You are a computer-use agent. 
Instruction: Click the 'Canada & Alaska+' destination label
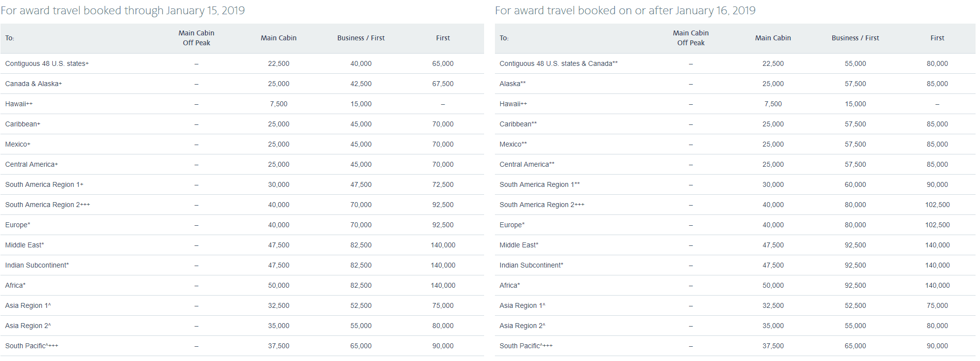click(33, 84)
